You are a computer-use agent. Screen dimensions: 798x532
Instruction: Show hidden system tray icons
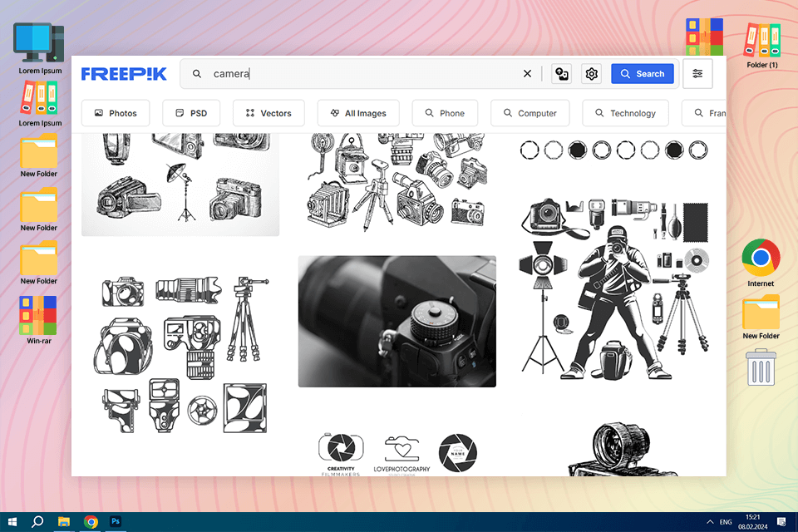tap(710, 522)
